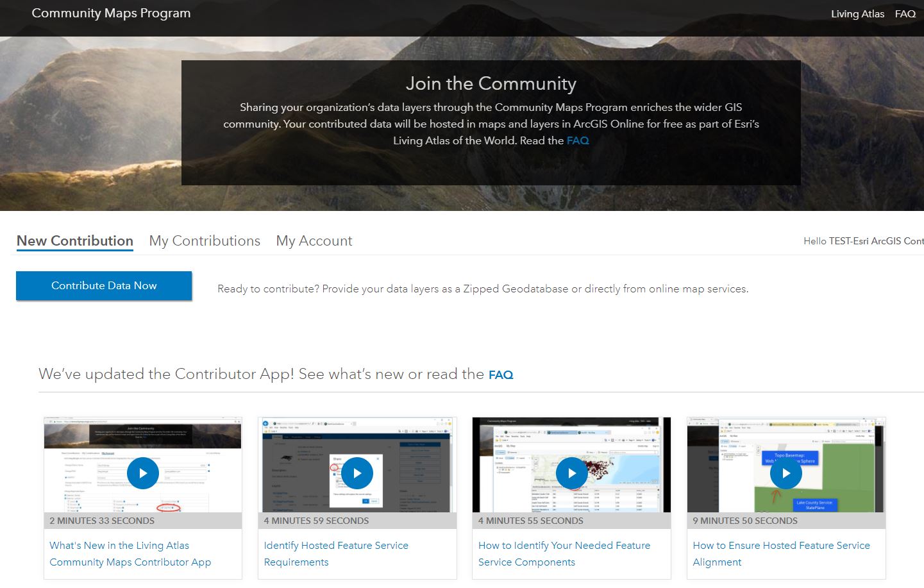Open the My Contributions tab

(x=205, y=241)
